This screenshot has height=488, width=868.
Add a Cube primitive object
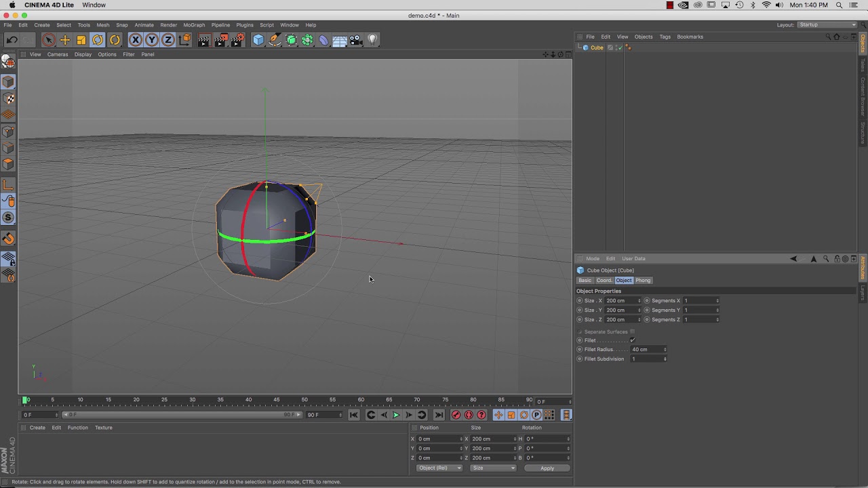[258, 40]
